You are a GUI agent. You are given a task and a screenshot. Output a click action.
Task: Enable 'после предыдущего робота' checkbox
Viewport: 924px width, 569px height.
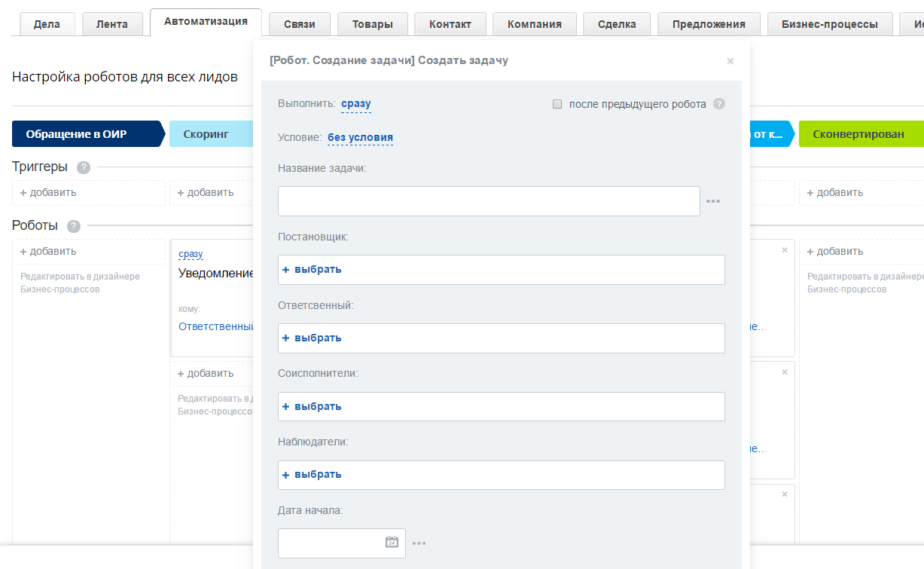557,104
